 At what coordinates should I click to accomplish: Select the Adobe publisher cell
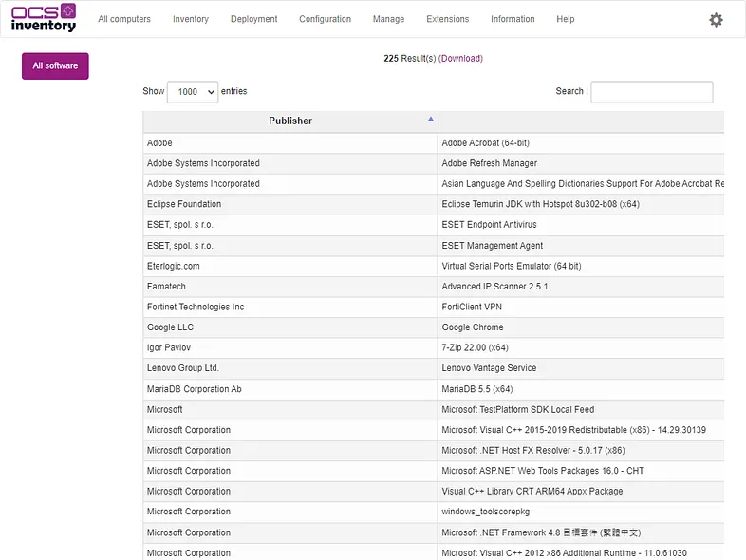point(290,143)
